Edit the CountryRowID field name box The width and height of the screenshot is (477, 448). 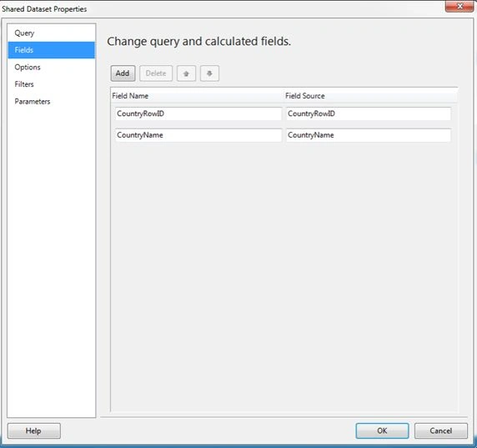coord(198,113)
